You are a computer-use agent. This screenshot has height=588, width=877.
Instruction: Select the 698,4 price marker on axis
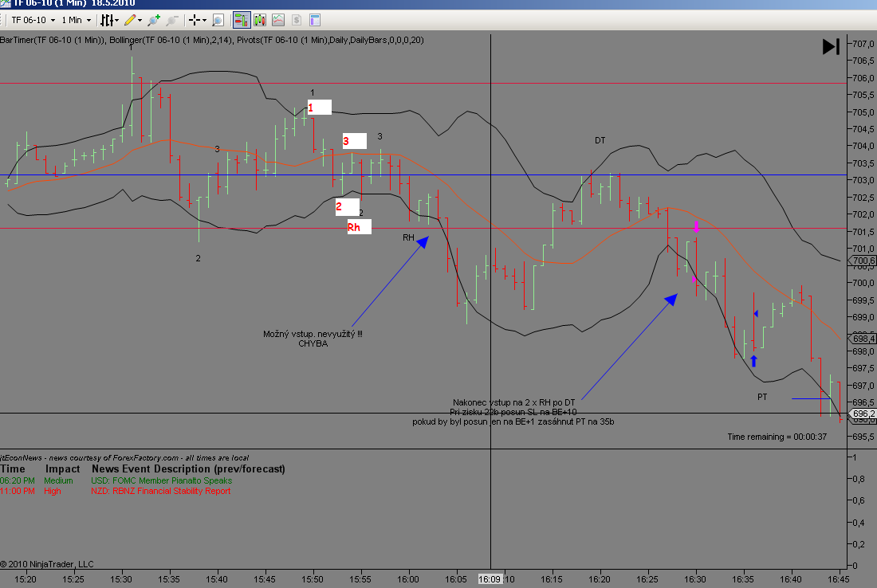pyautogui.click(x=863, y=339)
